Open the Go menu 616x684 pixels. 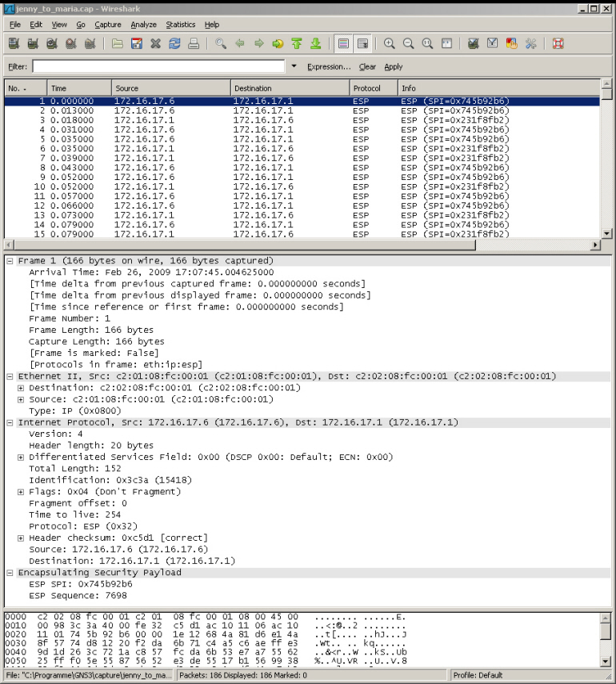(x=81, y=25)
